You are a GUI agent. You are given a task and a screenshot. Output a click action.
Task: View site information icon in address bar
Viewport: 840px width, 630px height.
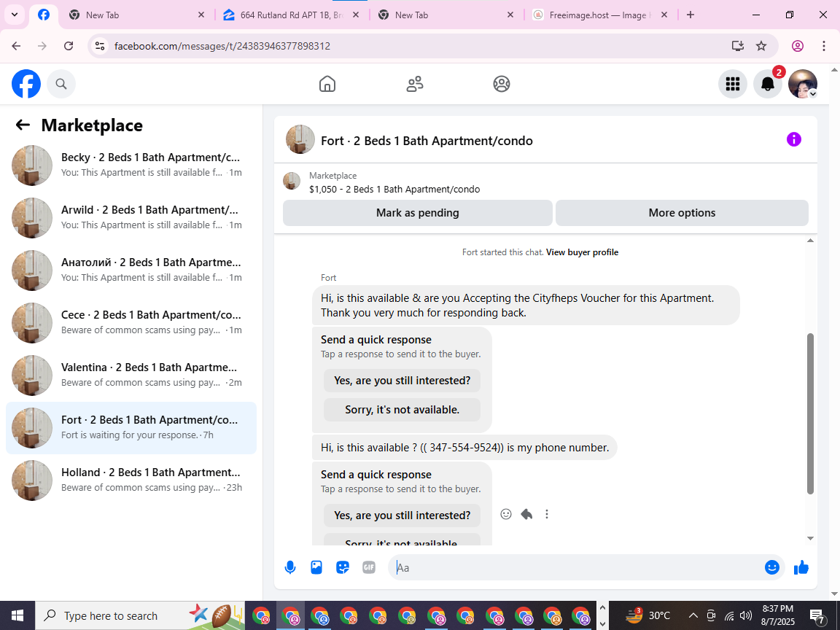(100, 46)
